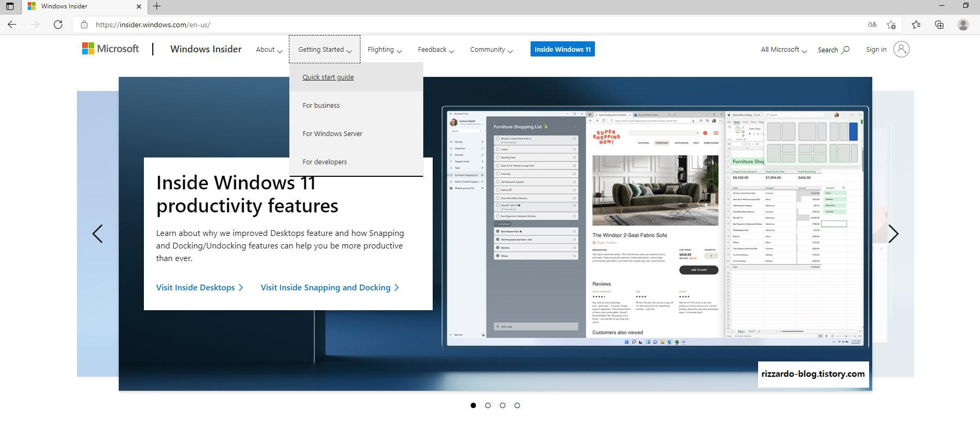Go to previous carousel slide arrow
Viewport: 980px width, 430px height.
pos(97,234)
